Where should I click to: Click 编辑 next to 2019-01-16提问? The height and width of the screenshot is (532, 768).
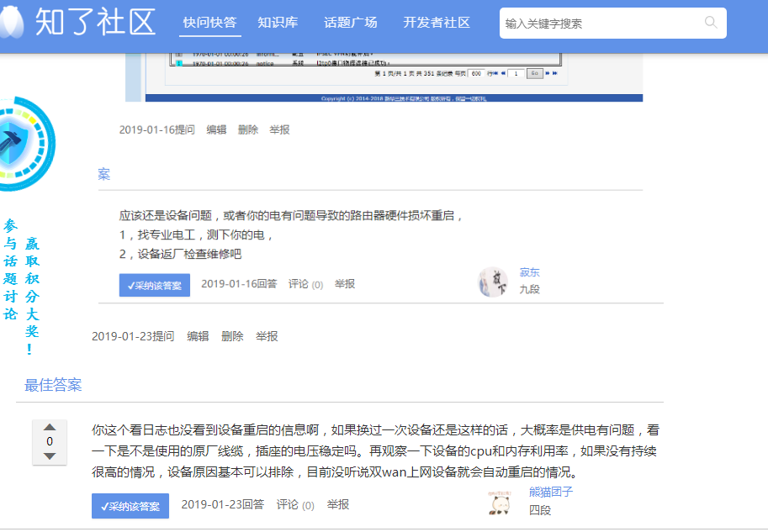[216, 129]
